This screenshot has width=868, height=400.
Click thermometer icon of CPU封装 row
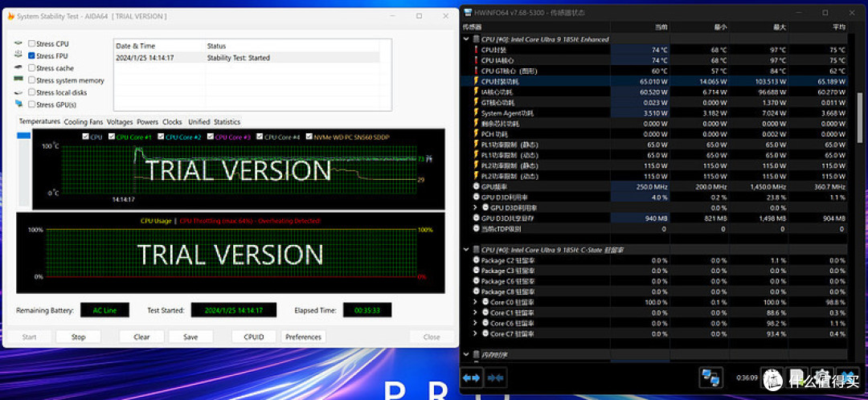pyautogui.click(x=476, y=50)
